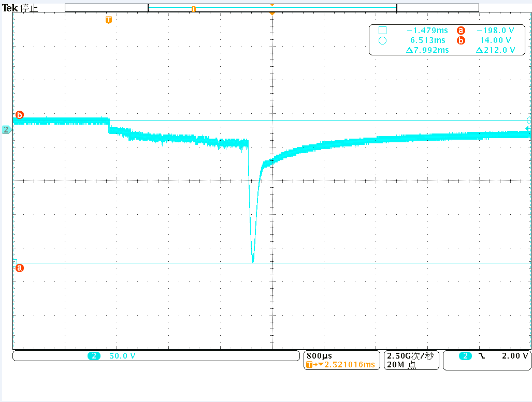
Task: Click the 停止 acquisition status label
Action: pyautogui.click(x=29, y=8)
